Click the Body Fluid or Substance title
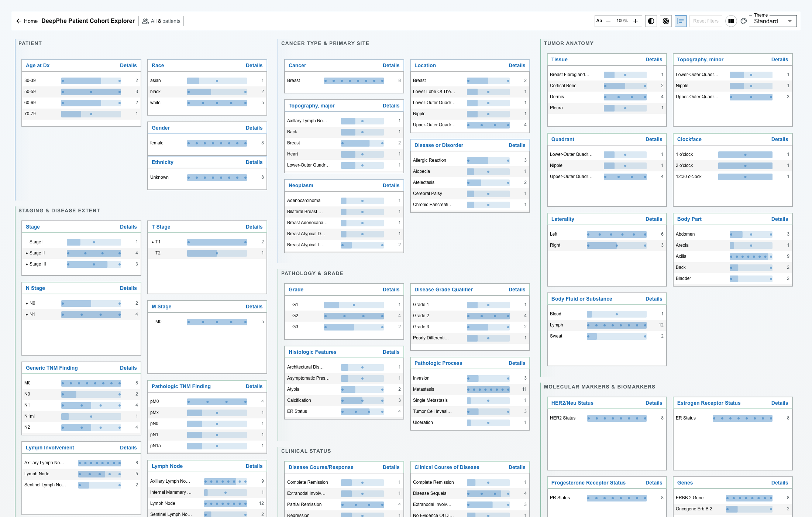Viewport: 812px width, 517px height. [x=581, y=299]
